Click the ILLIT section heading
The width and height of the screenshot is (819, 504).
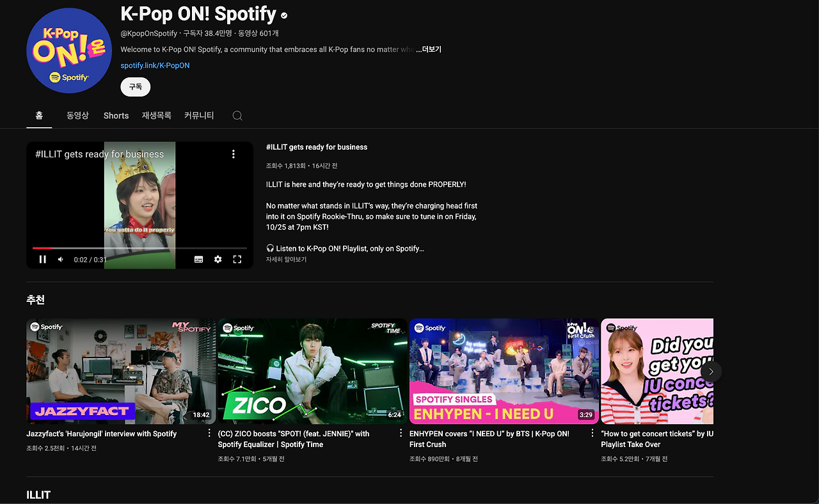38,495
